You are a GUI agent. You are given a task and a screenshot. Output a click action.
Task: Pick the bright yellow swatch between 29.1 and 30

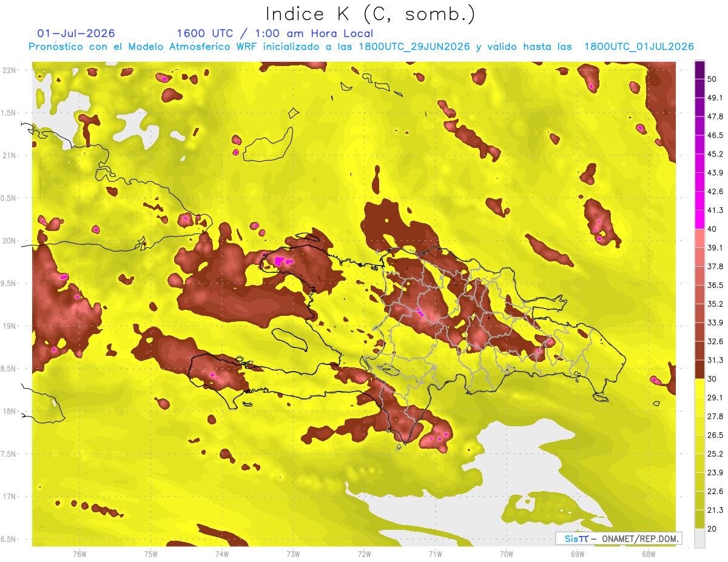pyautogui.click(x=699, y=388)
